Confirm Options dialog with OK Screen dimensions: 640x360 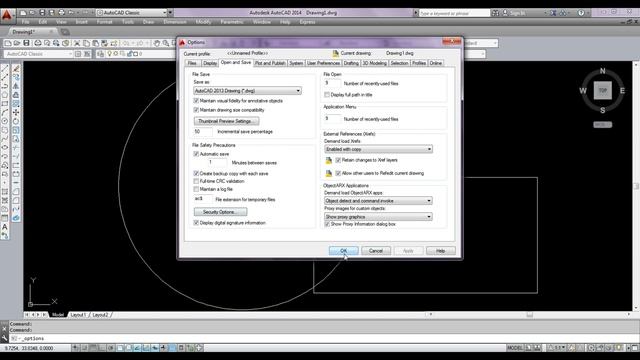[344, 251]
